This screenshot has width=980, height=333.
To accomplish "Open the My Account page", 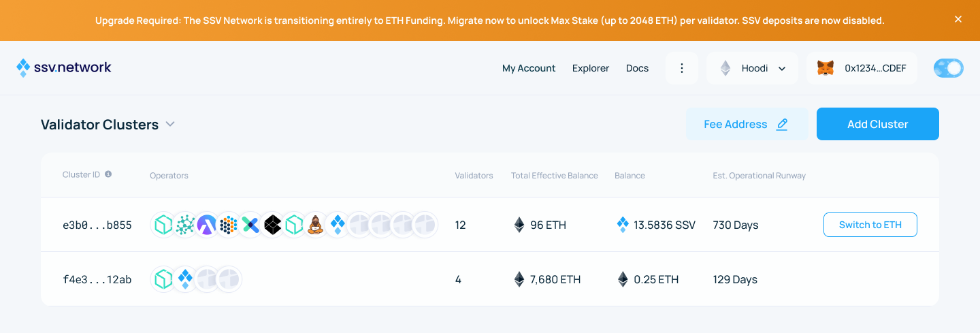I will tap(529, 68).
